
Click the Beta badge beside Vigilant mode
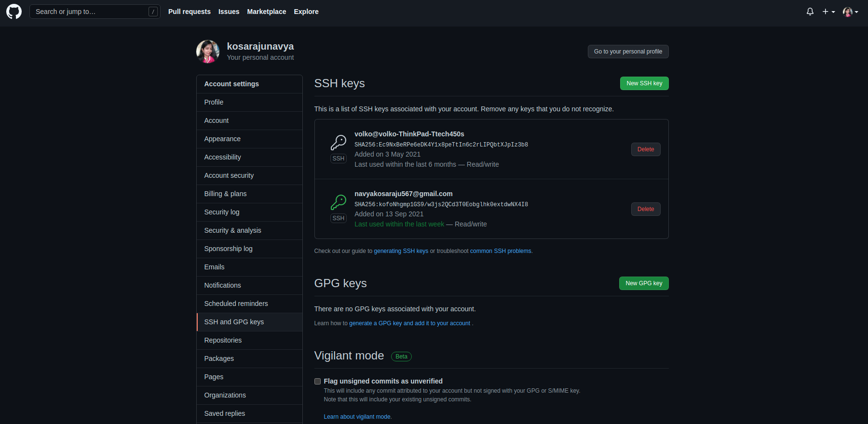point(401,357)
